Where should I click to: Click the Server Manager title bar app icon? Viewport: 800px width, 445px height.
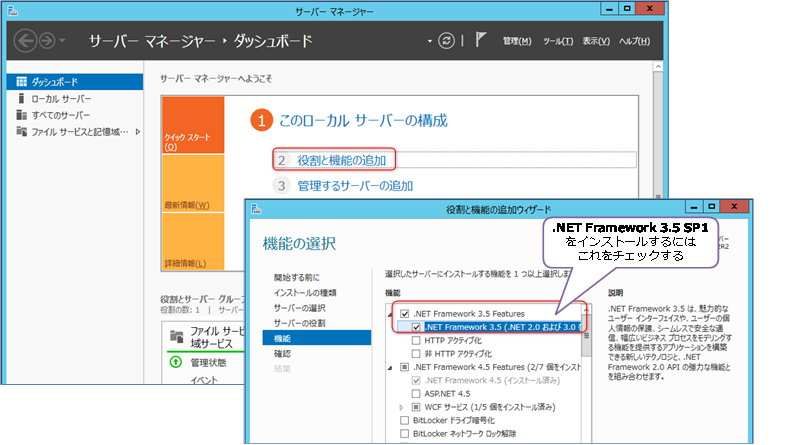tap(13, 11)
